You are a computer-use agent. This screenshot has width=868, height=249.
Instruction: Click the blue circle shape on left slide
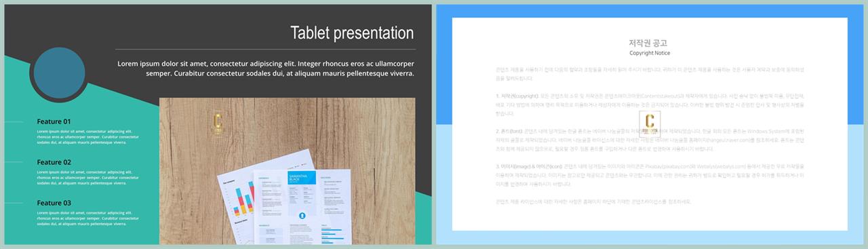click(60, 73)
